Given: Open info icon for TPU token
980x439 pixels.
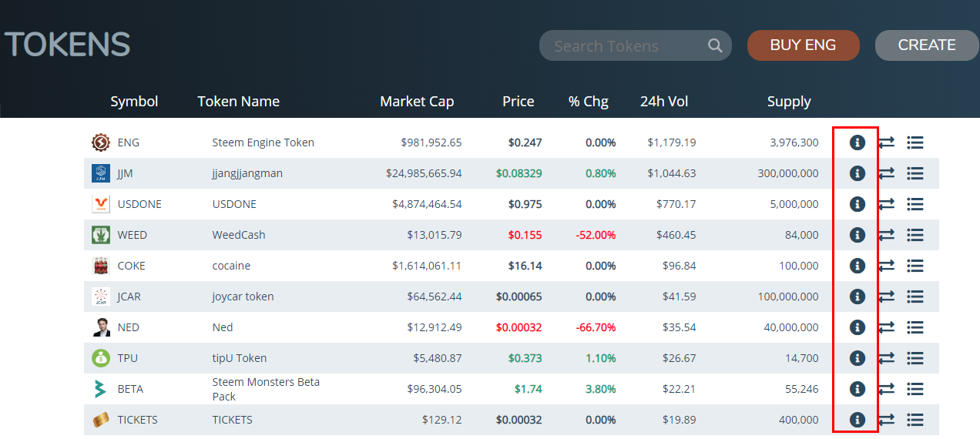Looking at the screenshot, I should coord(857,358).
